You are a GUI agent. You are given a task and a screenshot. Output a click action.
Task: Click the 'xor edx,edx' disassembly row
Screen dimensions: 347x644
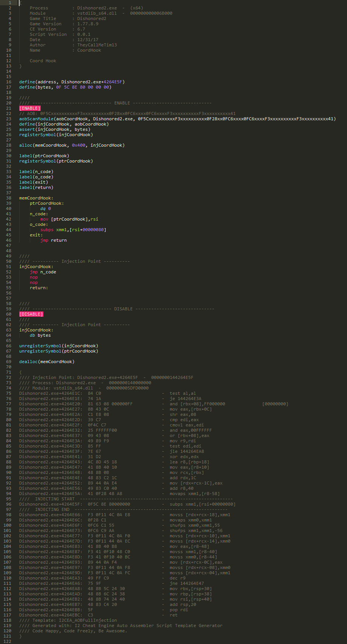pos(109,457)
